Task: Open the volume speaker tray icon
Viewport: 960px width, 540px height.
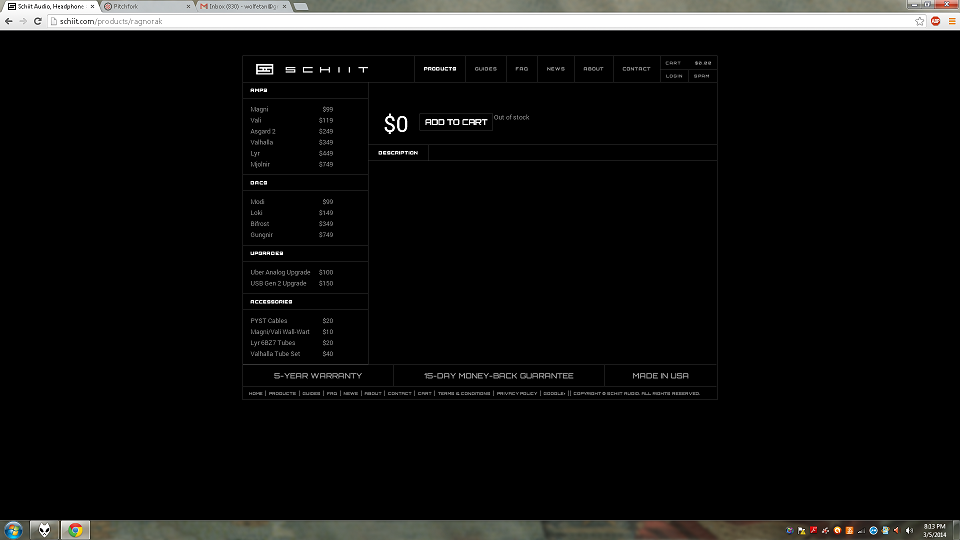Action: pos(909,530)
